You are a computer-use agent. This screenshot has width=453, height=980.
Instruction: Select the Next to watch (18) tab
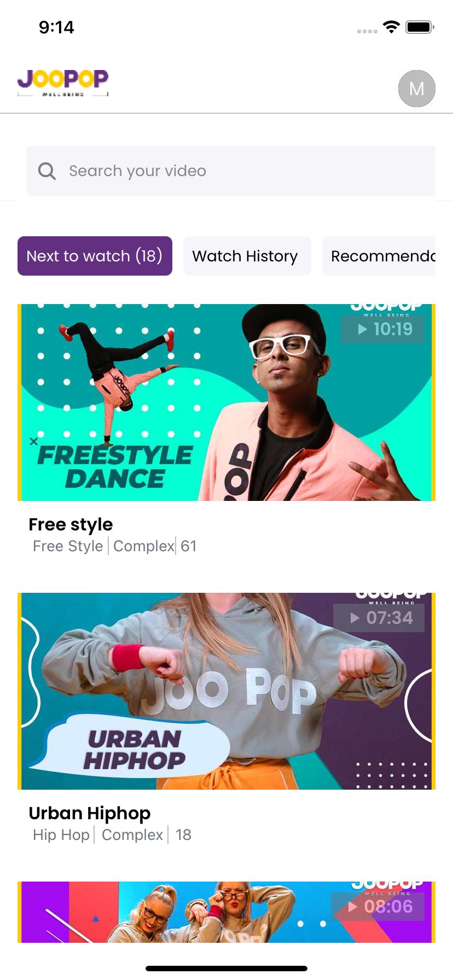click(x=95, y=256)
